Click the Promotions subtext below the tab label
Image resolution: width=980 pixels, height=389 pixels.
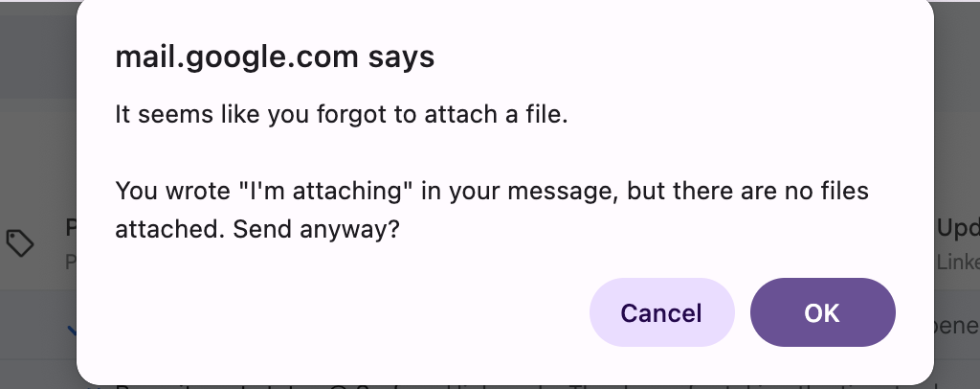(70, 262)
